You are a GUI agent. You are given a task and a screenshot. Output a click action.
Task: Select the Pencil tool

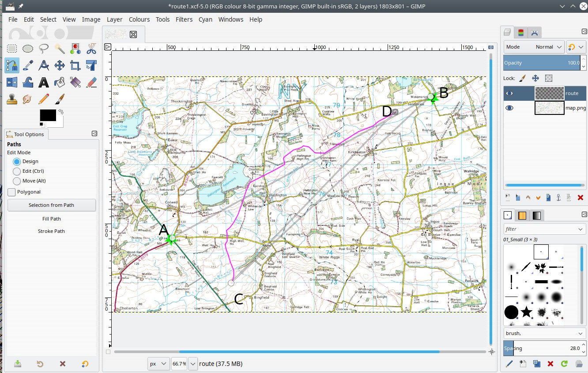pos(44,99)
